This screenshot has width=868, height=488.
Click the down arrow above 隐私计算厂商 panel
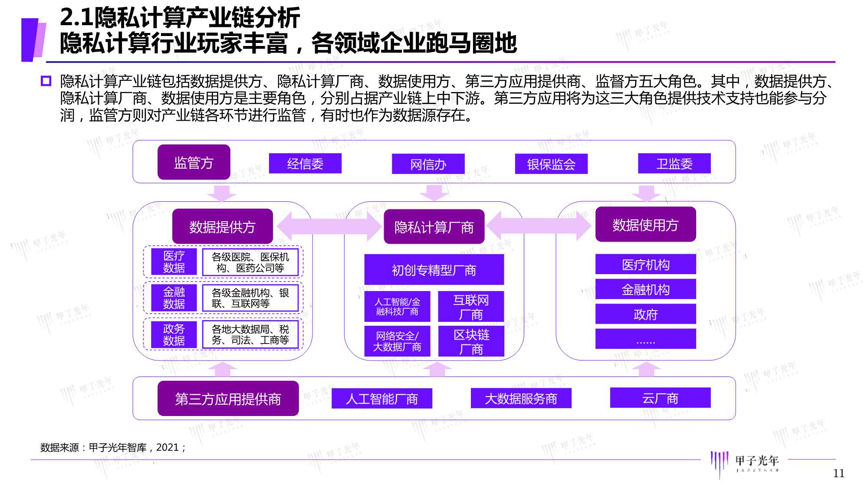[x=434, y=193]
